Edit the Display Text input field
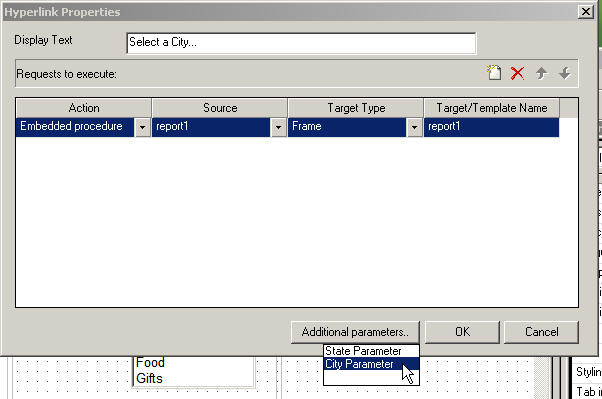This screenshot has width=602, height=399. tap(301, 43)
